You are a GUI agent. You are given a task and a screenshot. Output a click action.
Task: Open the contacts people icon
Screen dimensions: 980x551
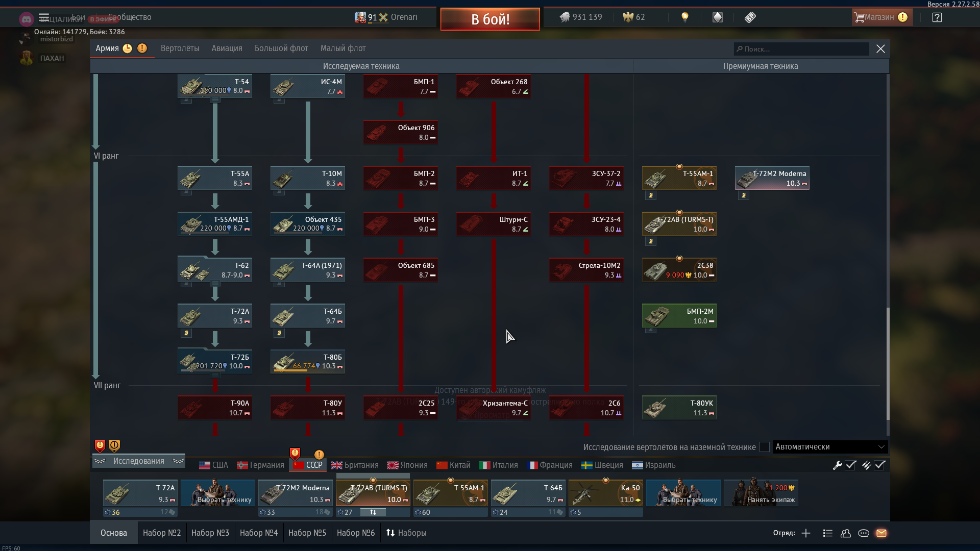point(846,533)
